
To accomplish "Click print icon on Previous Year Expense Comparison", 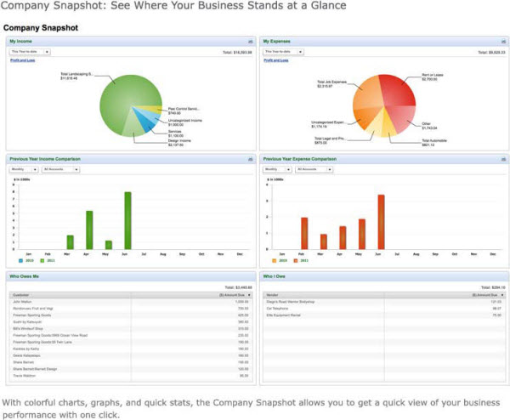I will [503, 159].
